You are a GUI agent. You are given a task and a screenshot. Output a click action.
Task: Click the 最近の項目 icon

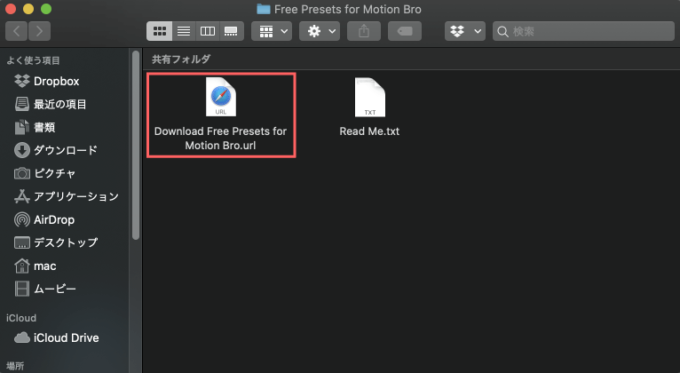coord(22,104)
